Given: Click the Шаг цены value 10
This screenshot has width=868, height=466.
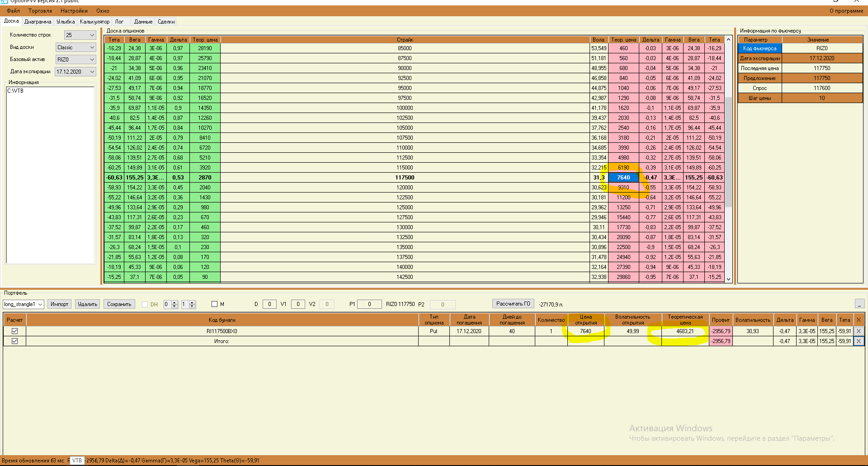Looking at the screenshot, I should (x=822, y=98).
